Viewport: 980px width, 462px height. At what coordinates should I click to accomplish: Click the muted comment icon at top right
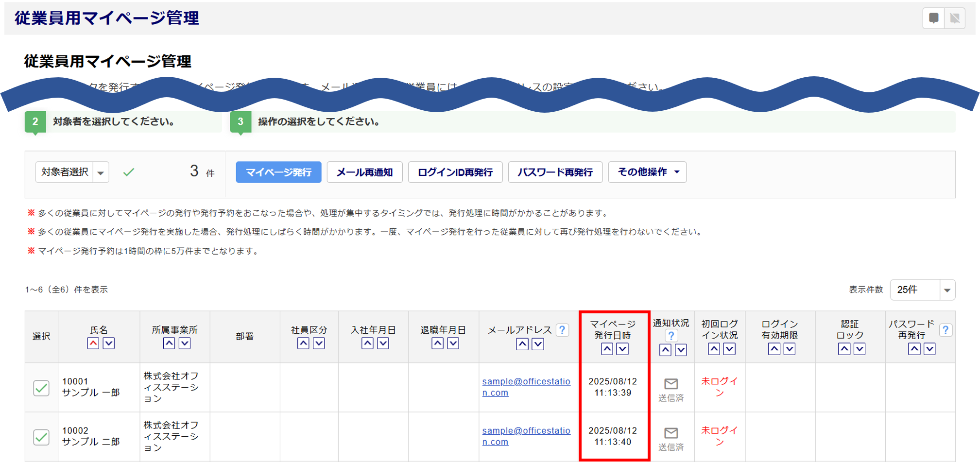955,18
